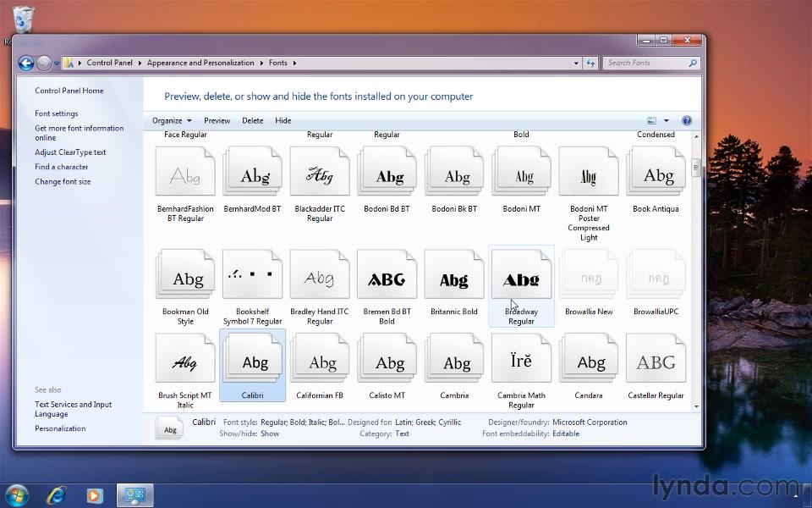The height and width of the screenshot is (508, 812).
Task: Open the Recycle Bin desktop icon
Action: 23,19
